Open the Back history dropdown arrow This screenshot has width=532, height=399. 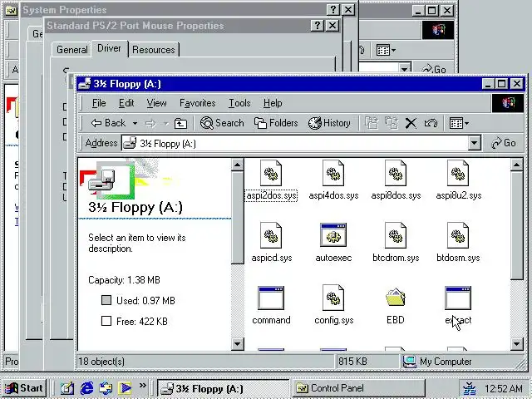(135, 123)
